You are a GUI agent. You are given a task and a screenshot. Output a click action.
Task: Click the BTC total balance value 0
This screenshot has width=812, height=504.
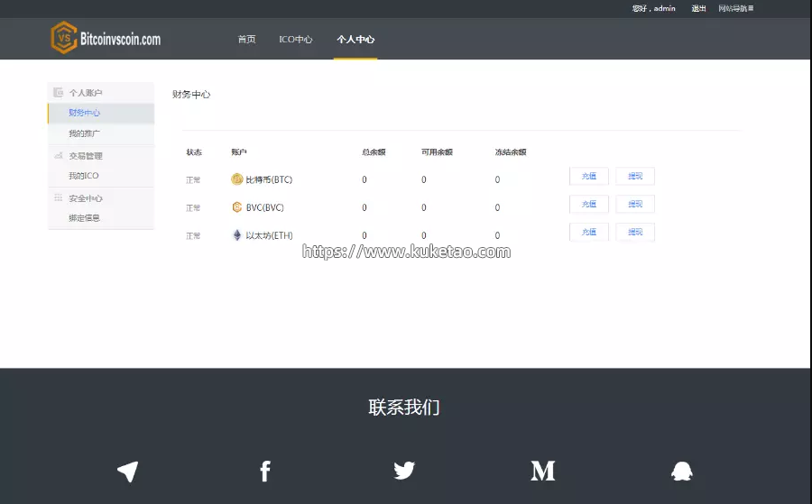(364, 179)
